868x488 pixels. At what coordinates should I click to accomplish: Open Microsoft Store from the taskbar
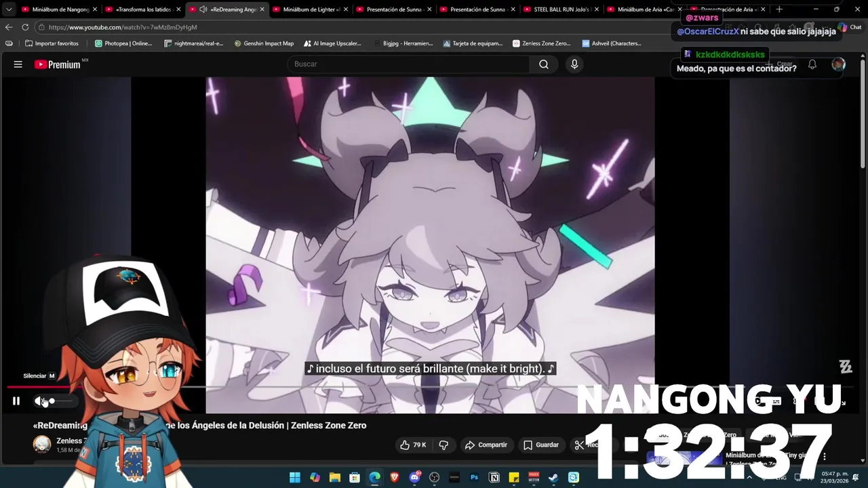[x=355, y=478]
